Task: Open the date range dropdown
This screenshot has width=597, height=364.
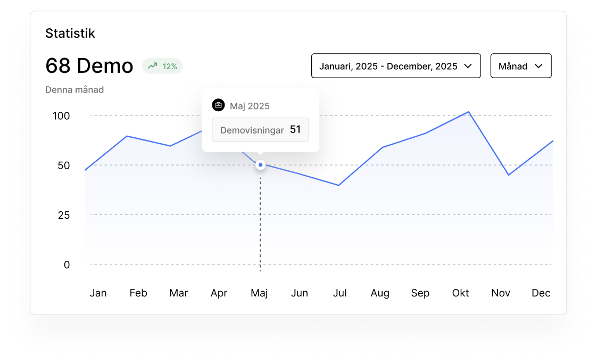Action: coord(395,66)
